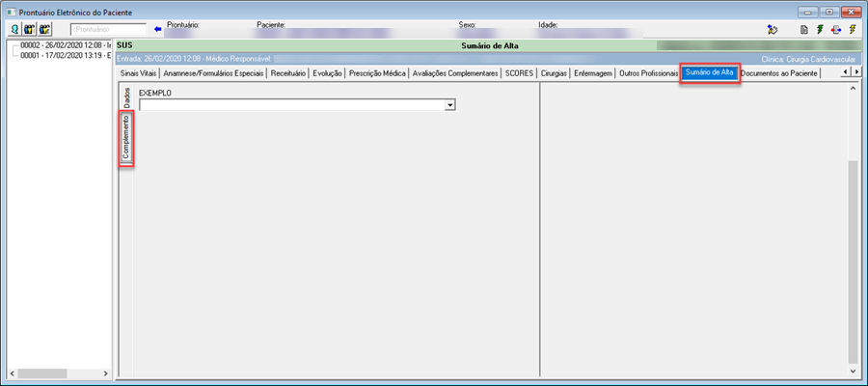Image resolution: width=868 pixels, height=386 pixels.
Task: Minimize the Prontuário Eletrônico window
Action: 809,12
